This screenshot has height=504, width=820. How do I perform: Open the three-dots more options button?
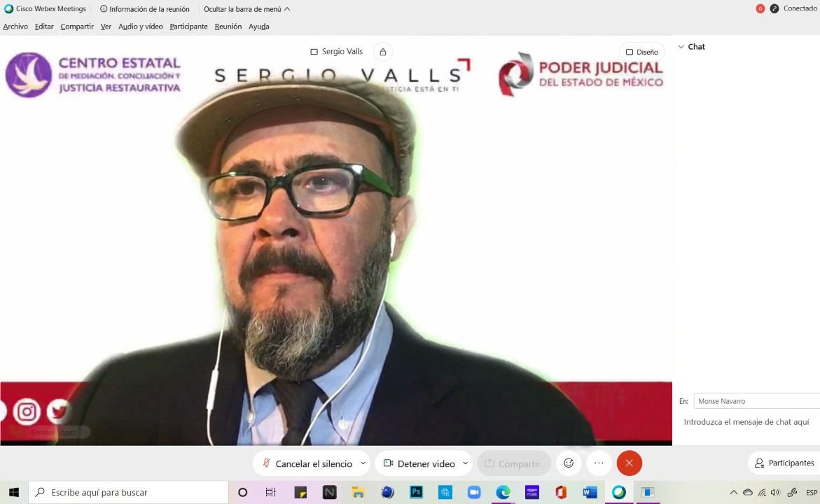(x=599, y=463)
